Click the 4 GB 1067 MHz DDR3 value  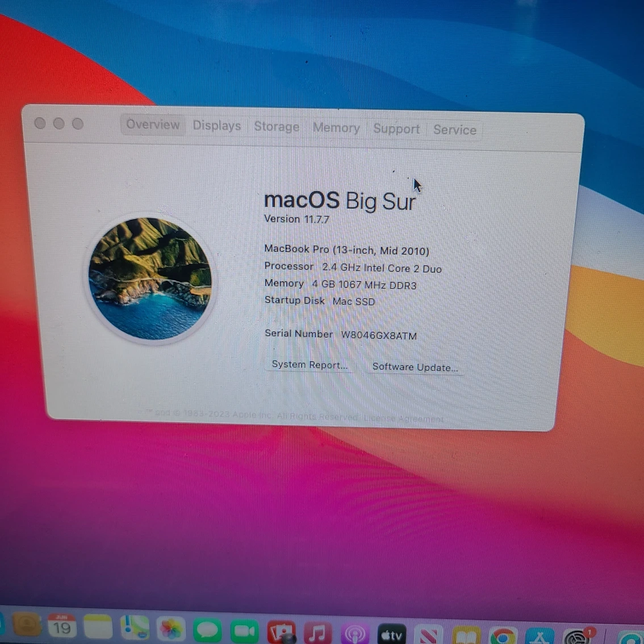tap(364, 285)
